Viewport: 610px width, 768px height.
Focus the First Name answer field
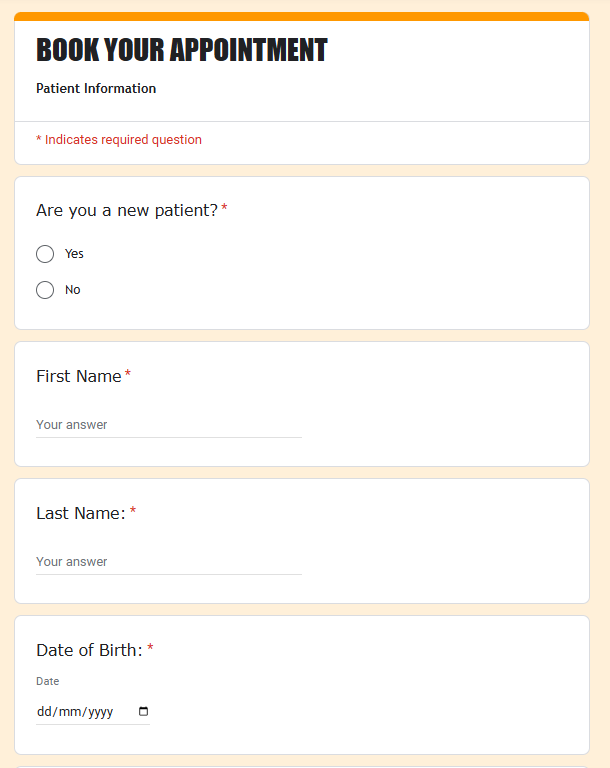coord(168,425)
